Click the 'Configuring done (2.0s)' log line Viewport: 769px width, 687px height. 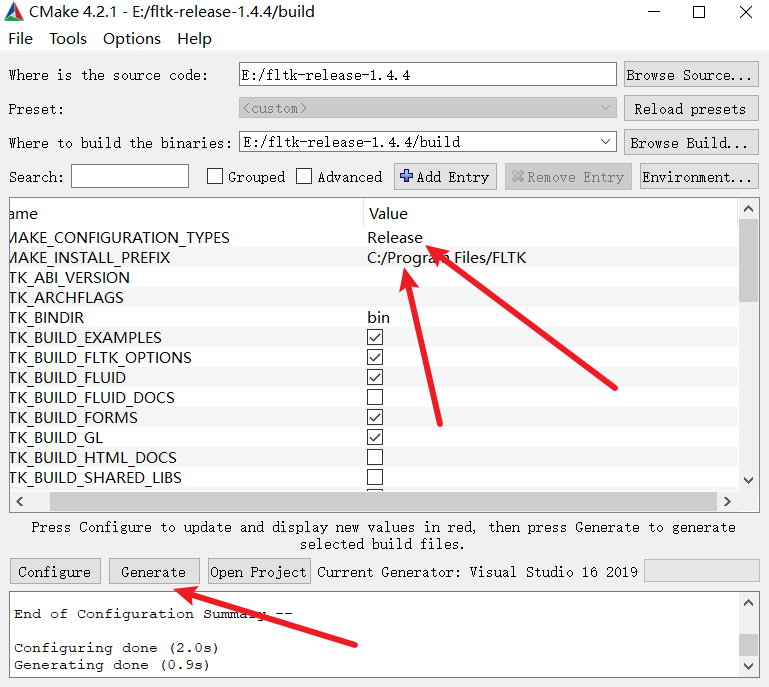tap(116, 648)
